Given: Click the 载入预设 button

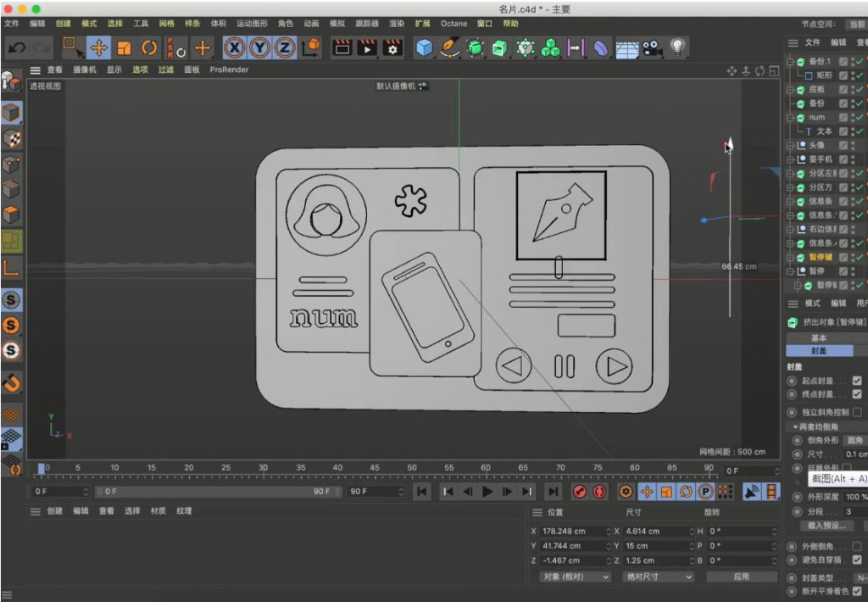Looking at the screenshot, I should (826, 526).
